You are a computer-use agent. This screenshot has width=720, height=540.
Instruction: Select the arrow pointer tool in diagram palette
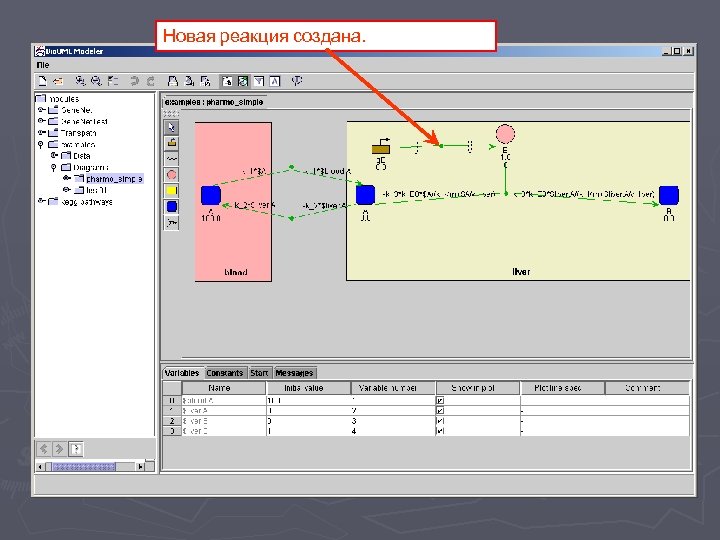[x=172, y=127]
